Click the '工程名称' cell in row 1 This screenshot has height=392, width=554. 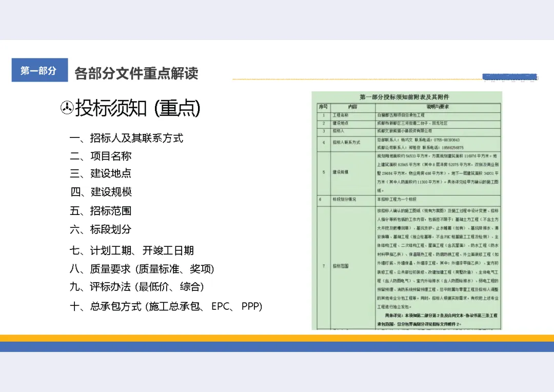pos(352,115)
